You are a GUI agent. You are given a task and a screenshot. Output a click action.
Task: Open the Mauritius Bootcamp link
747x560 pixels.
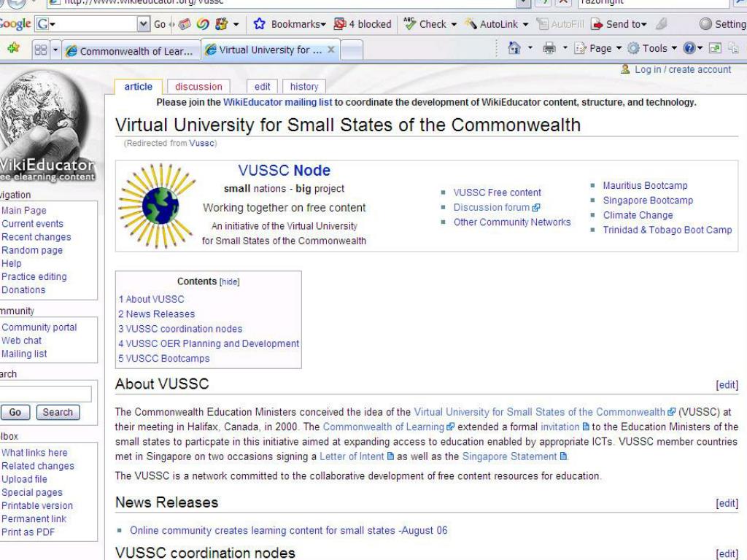pyautogui.click(x=645, y=186)
